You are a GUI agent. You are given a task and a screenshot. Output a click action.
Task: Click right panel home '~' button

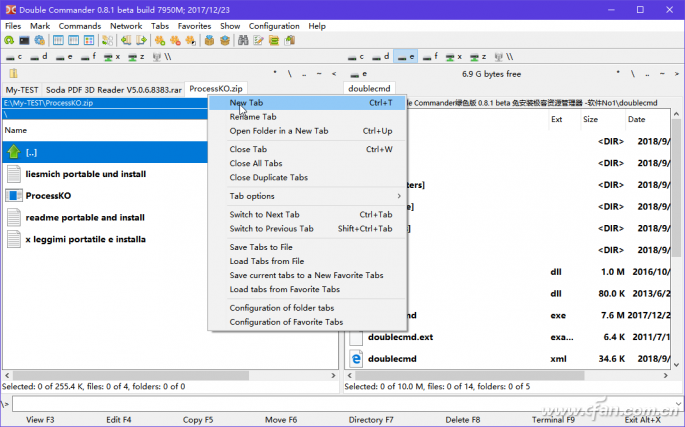tap(662, 73)
